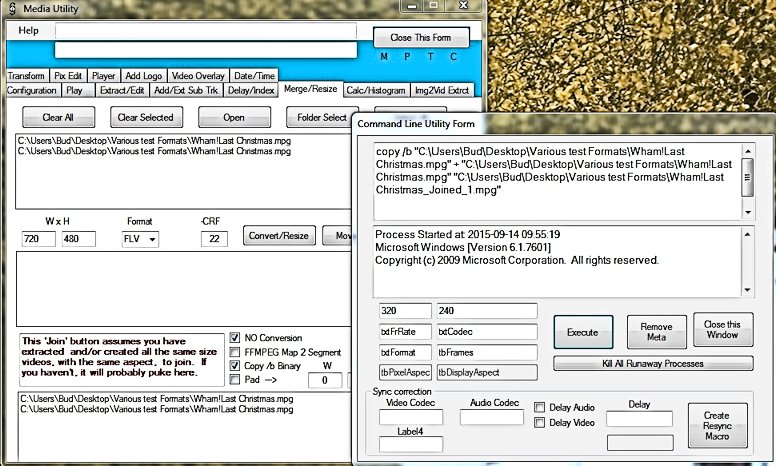Open the Help menu

[x=29, y=30]
